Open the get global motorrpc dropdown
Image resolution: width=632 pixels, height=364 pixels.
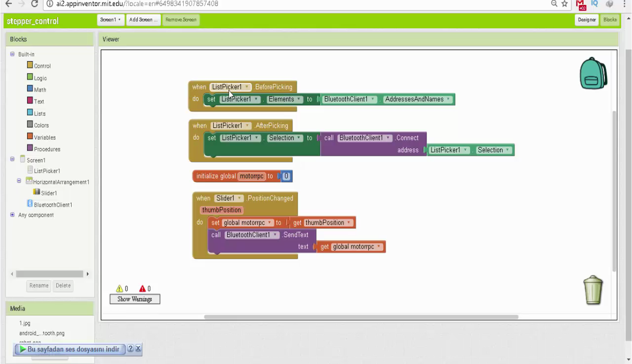click(x=357, y=247)
